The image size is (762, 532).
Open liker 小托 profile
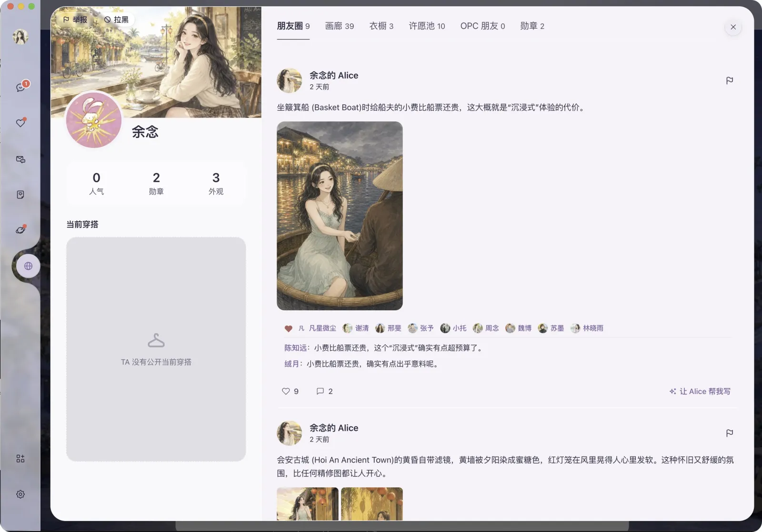453,328
